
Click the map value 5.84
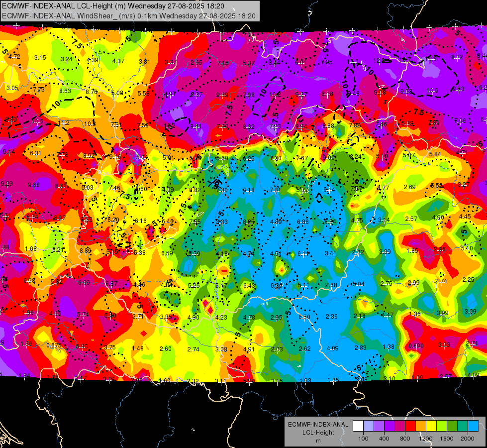tap(435, 154)
